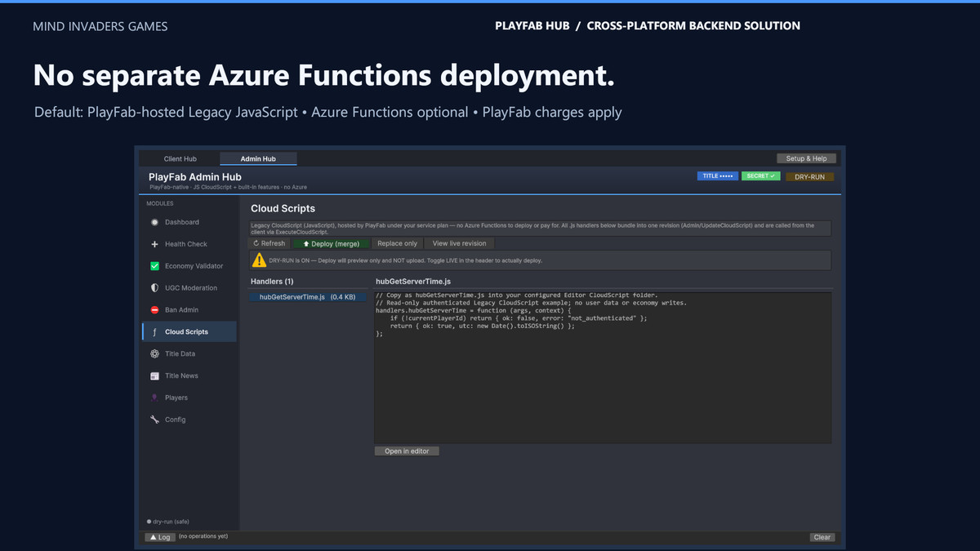Click Open in editor button
The width and height of the screenshot is (980, 551).
pos(407,451)
